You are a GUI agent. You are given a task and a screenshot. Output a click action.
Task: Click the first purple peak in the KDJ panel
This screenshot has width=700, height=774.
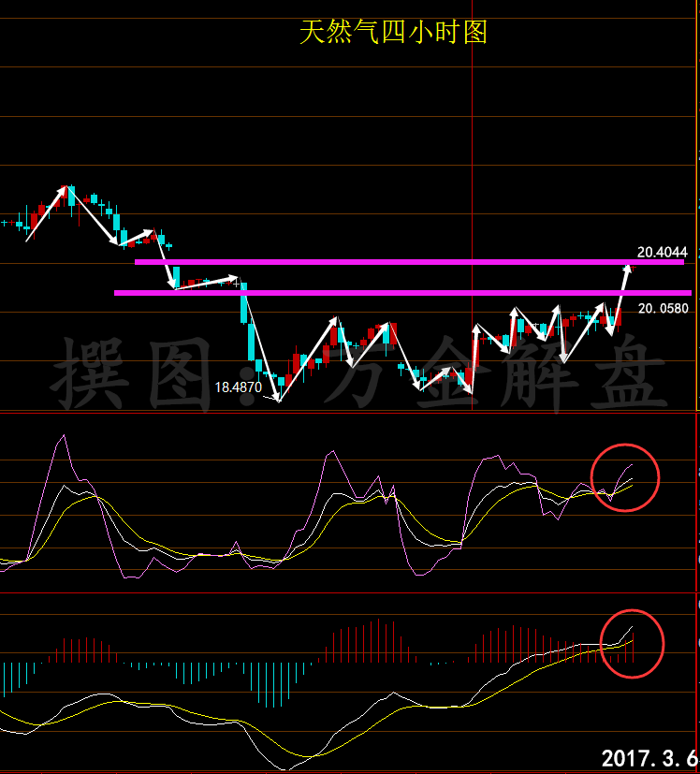pyautogui.click(x=64, y=436)
